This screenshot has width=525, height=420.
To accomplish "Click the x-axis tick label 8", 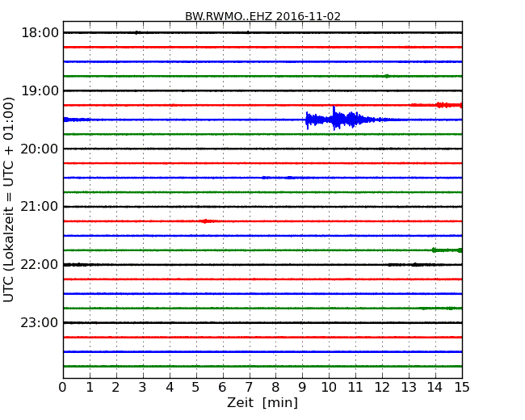I will coord(275,387).
